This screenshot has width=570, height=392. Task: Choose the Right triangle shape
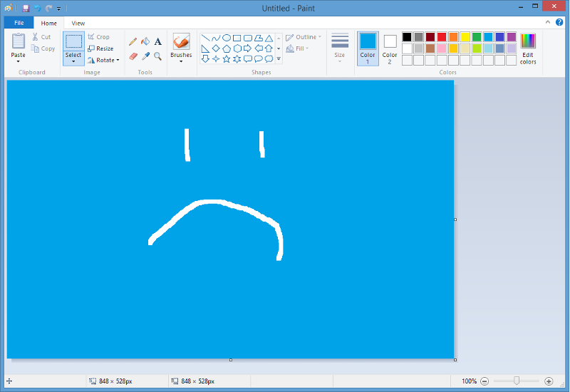click(x=205, y=48)
